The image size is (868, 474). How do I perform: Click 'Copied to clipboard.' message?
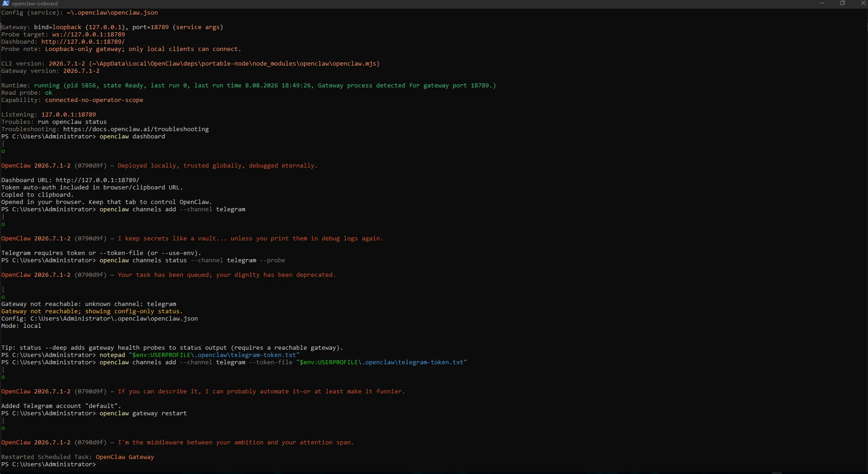37,195
